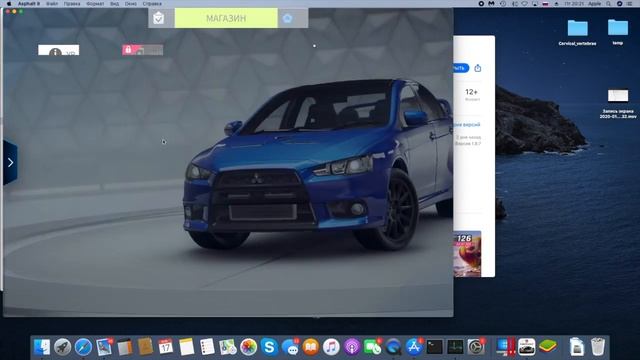Select the temp desktop folder
The width and height of the screenshot is (640, 360).
coord(618,31)
